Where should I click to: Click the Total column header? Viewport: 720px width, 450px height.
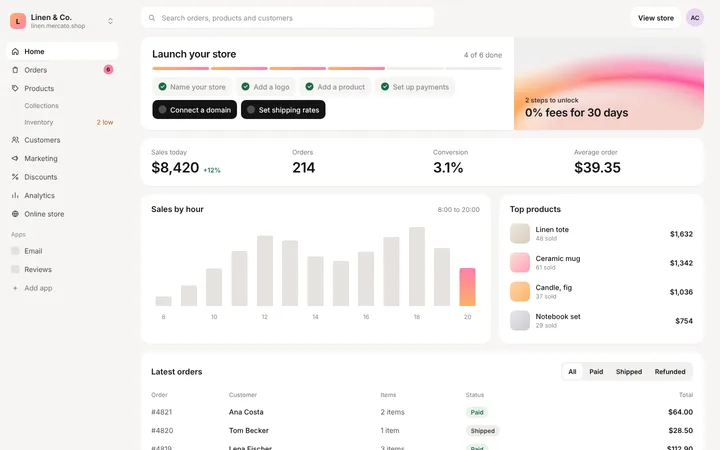click(x=686, y=395)
